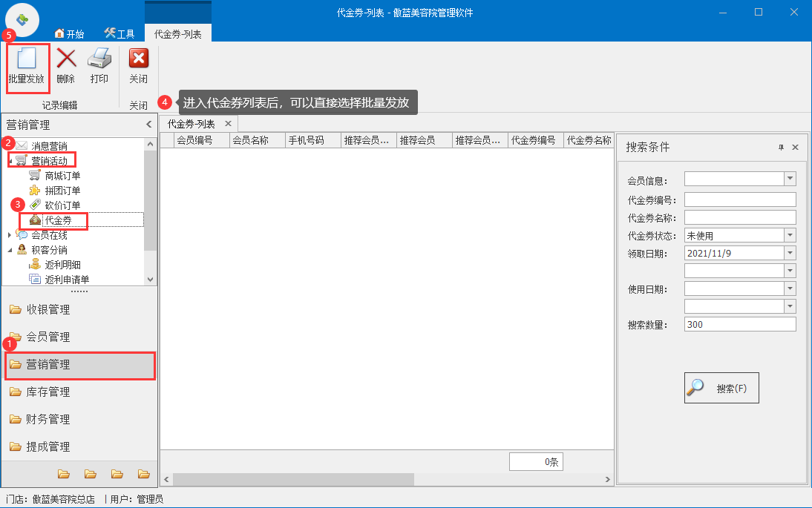Click the third folder icon in bottom strip
812x508 pixels.
pos(117,474)
